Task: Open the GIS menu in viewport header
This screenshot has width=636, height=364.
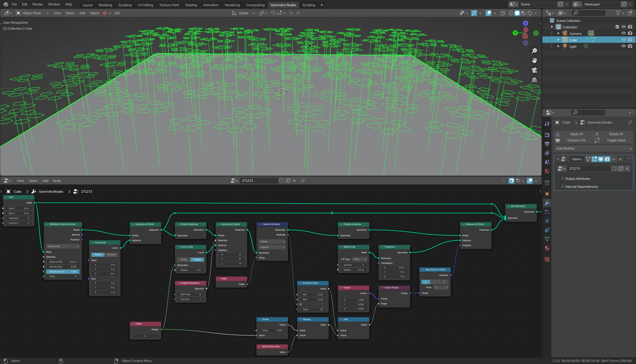Action: [x=117, y=13]
